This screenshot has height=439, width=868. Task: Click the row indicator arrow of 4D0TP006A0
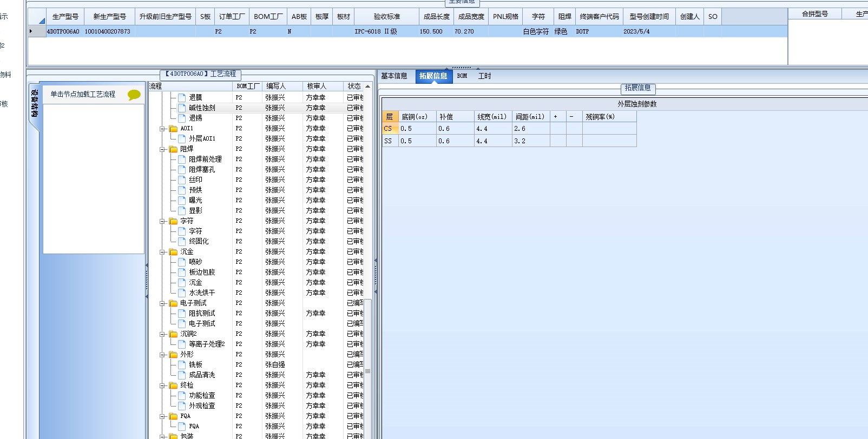31,31
